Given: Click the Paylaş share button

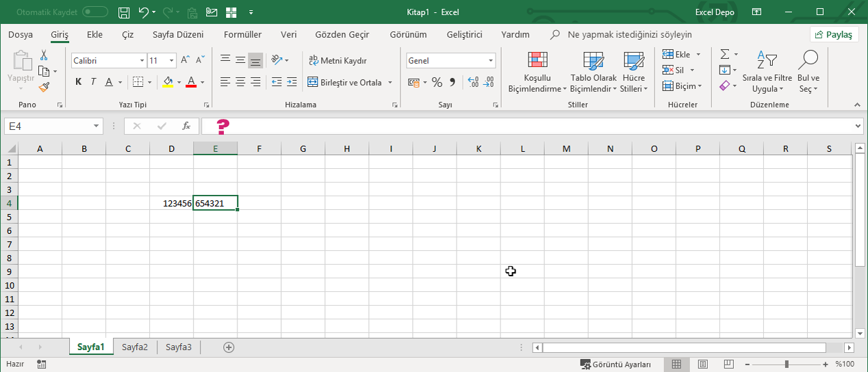Looking at the screenshot, I should pos(834,34).
